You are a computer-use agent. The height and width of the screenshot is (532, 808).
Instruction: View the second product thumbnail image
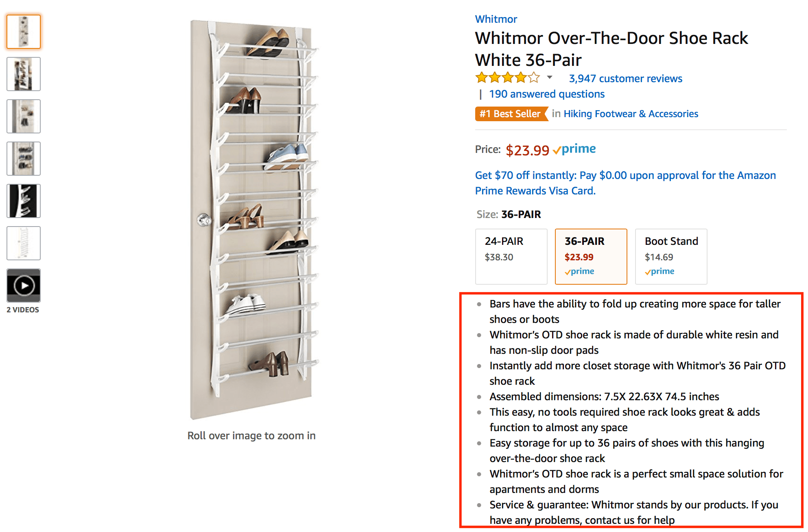[x=24, y=74]
